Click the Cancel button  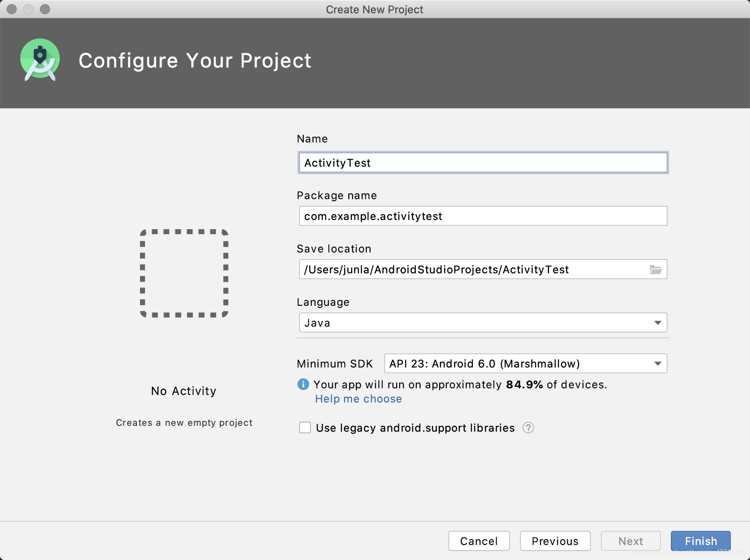(x=479, y=541)
